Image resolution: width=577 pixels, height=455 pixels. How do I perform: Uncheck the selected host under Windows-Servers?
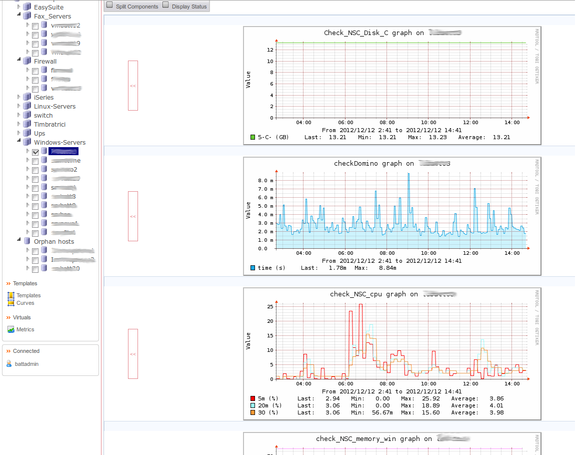[x=35, y=152]
